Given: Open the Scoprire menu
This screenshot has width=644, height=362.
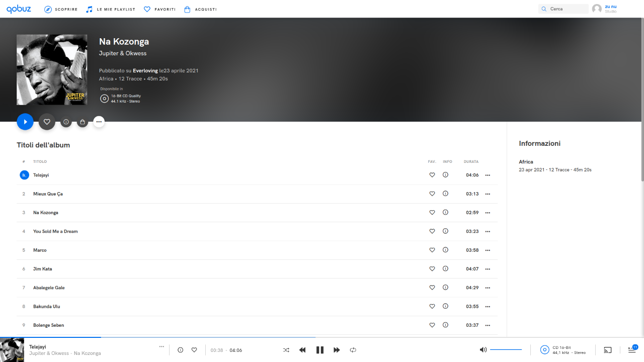Looking at the screenshot, I should tap(61, 9).
